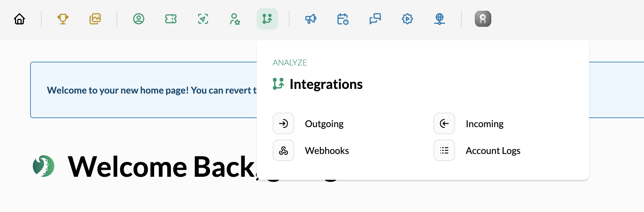Open the chat bubbles icon
Screen dimensions: 644x212
coord(375,19)
